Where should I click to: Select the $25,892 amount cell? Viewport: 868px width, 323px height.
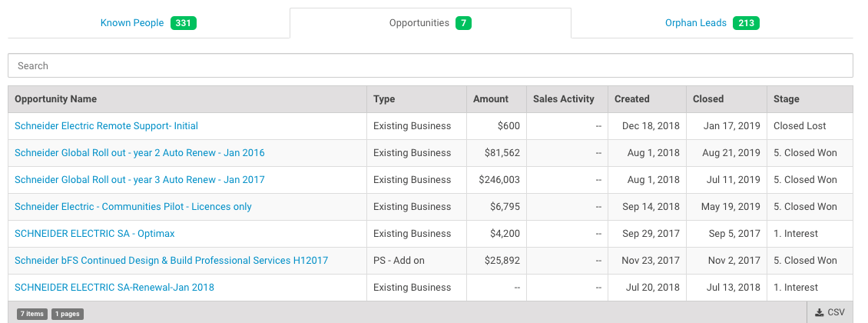[x=496, y=261]
